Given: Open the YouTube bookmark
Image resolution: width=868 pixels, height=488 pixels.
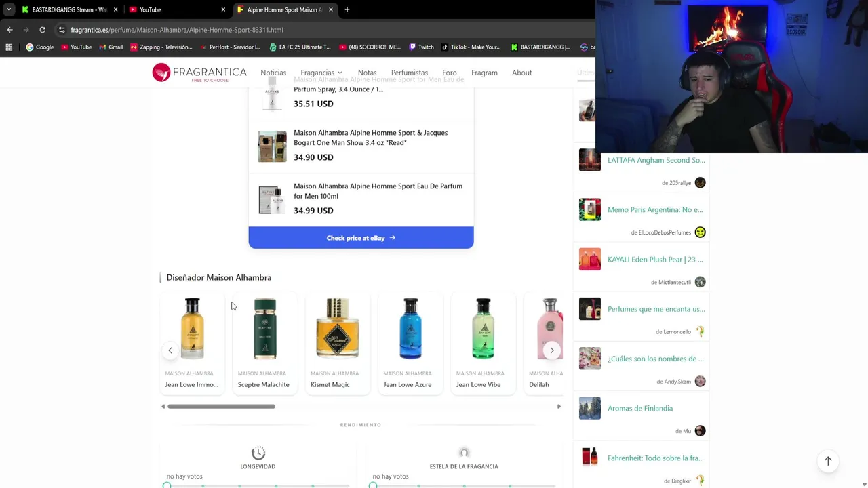Looking at the screenshot, I should point(76,47).
